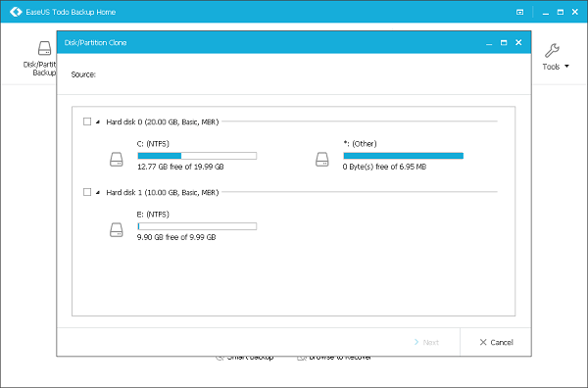Select the *: (Other) partition drive icon
Image resolution: width=588 pixels, height=388 pixels.
coord(322,160)
